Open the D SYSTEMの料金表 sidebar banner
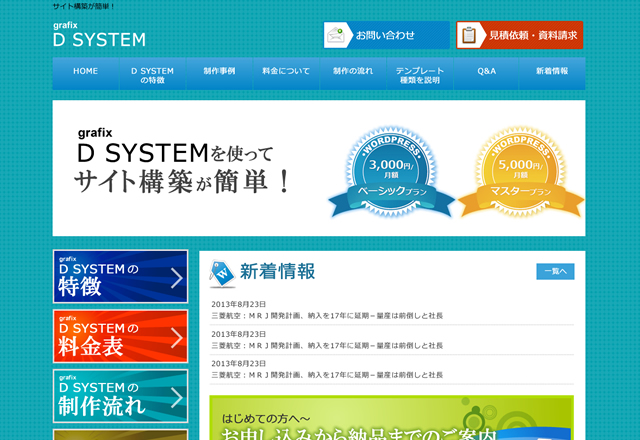640x440 pixels. 120,336
